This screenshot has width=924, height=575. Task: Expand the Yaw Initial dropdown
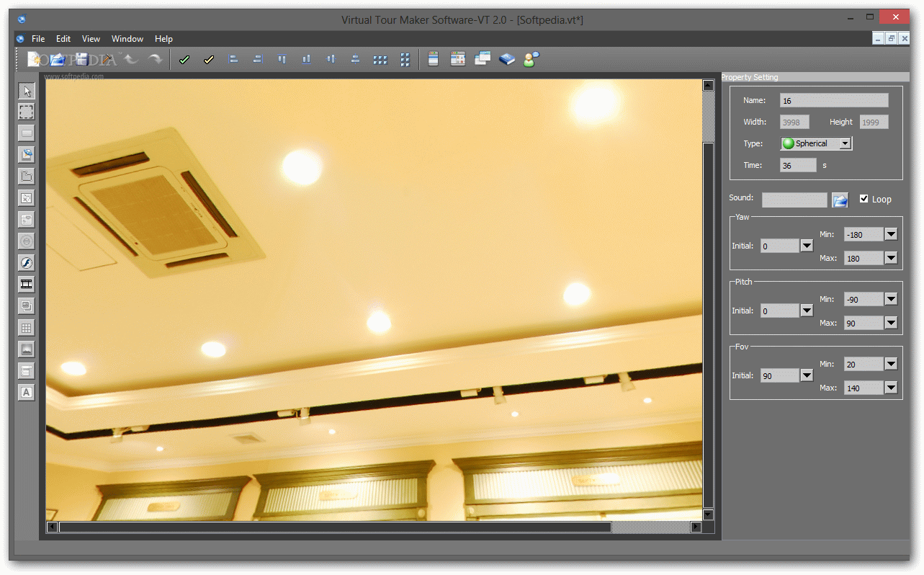(807, 246)
